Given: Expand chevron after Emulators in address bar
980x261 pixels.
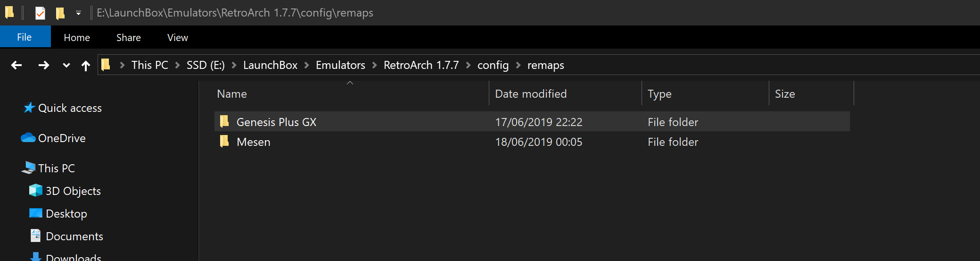Looking at the screenshot, I should pyautogui.click(x=375, y=65).
